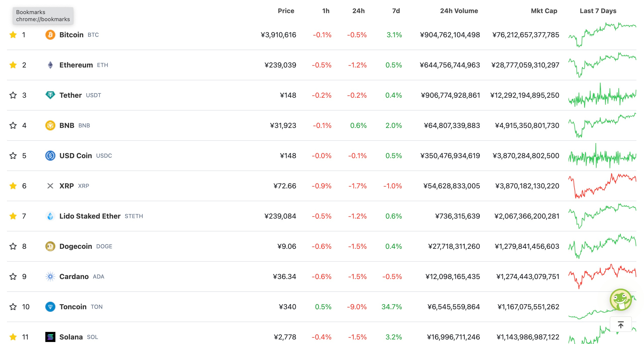The image size is (644, 344).
Task: Add BNB to favorites star
Action: point(13,125)
